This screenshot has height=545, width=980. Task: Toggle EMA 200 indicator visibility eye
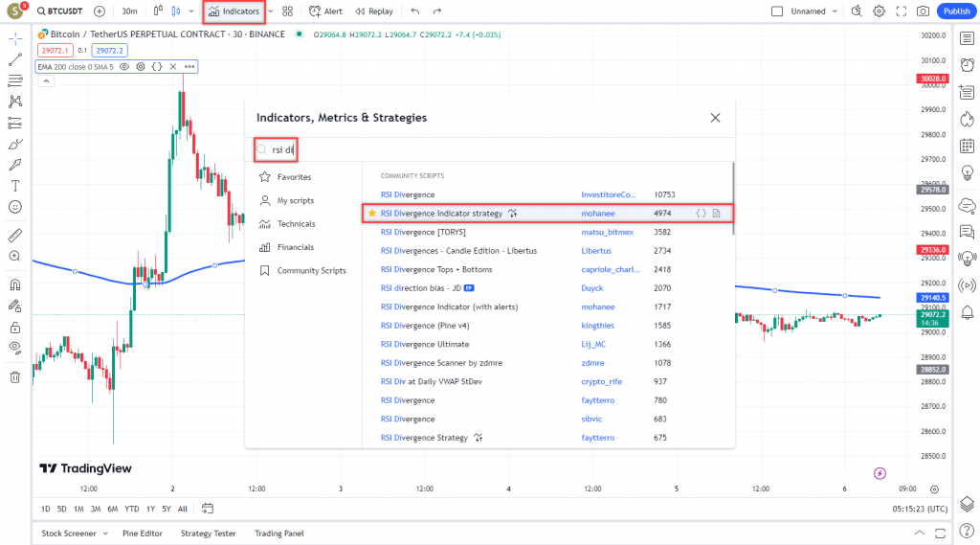click(x=124, y=66)
